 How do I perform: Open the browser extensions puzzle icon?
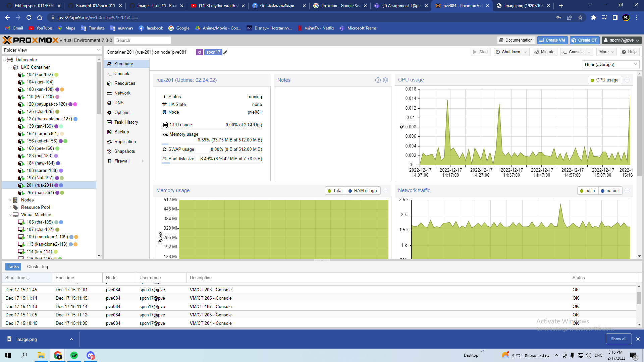point(593,17)
